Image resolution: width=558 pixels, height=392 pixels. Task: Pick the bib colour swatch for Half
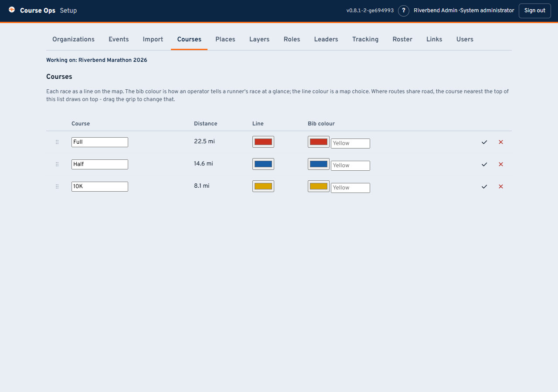point(319,164)
